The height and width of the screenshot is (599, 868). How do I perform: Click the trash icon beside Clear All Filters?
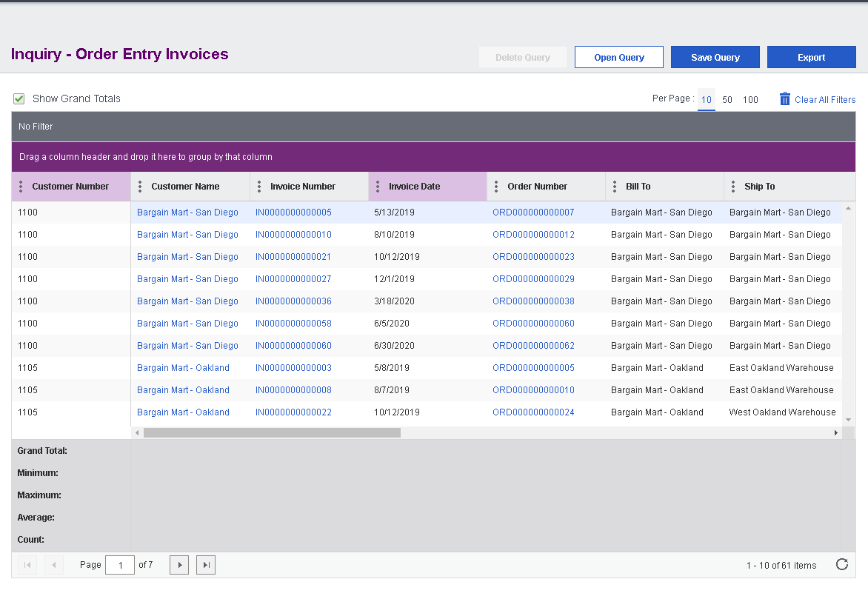pos(785,98)
